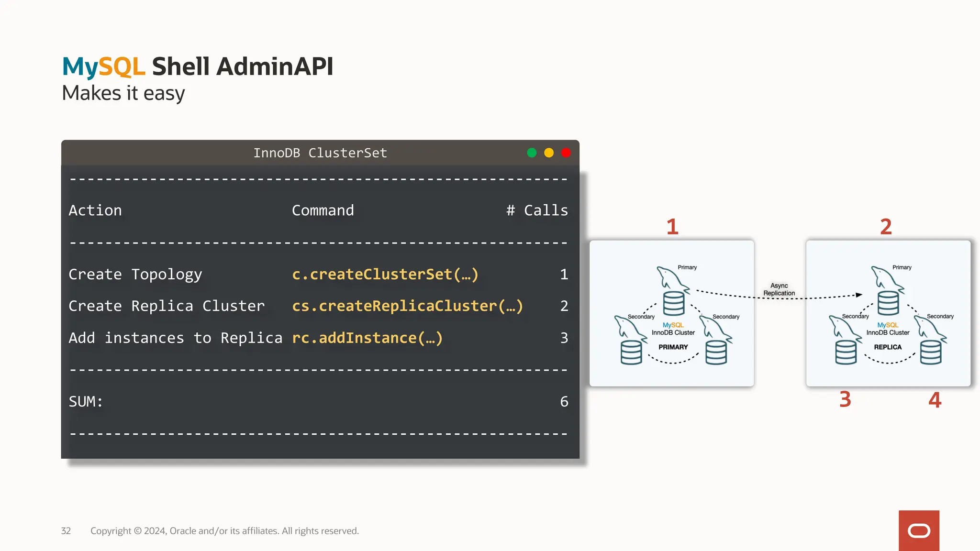
Task: Click the cs.createReplicaCluster(…) command
Action: 407,306
